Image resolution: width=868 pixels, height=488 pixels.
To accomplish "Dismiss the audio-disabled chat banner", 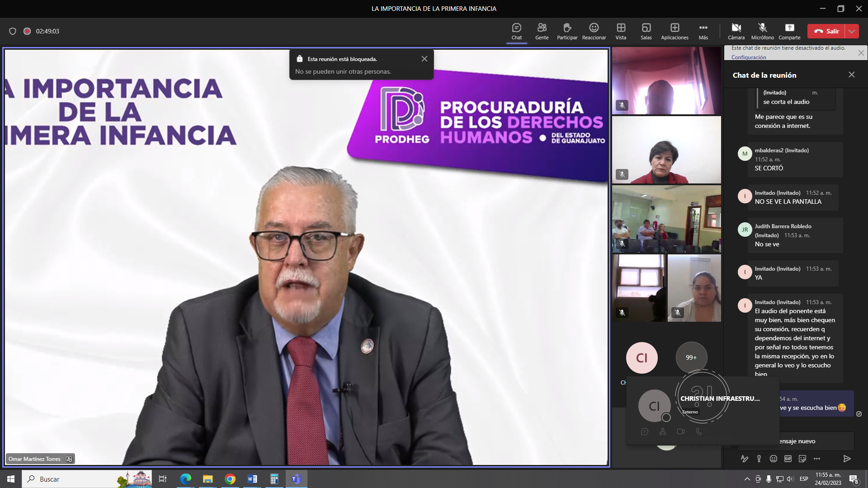I will [x=861, y=53].
